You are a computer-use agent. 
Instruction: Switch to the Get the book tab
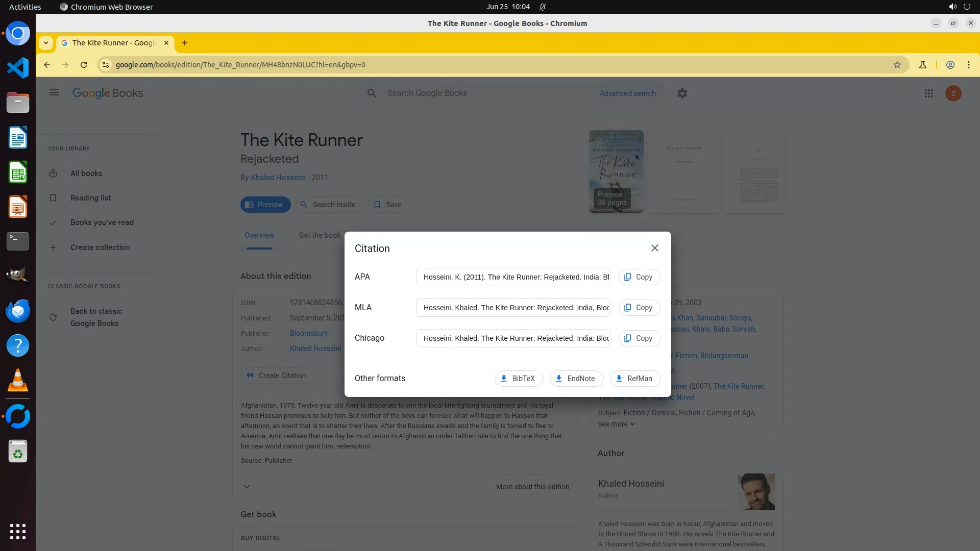click(x=320, y=235)
